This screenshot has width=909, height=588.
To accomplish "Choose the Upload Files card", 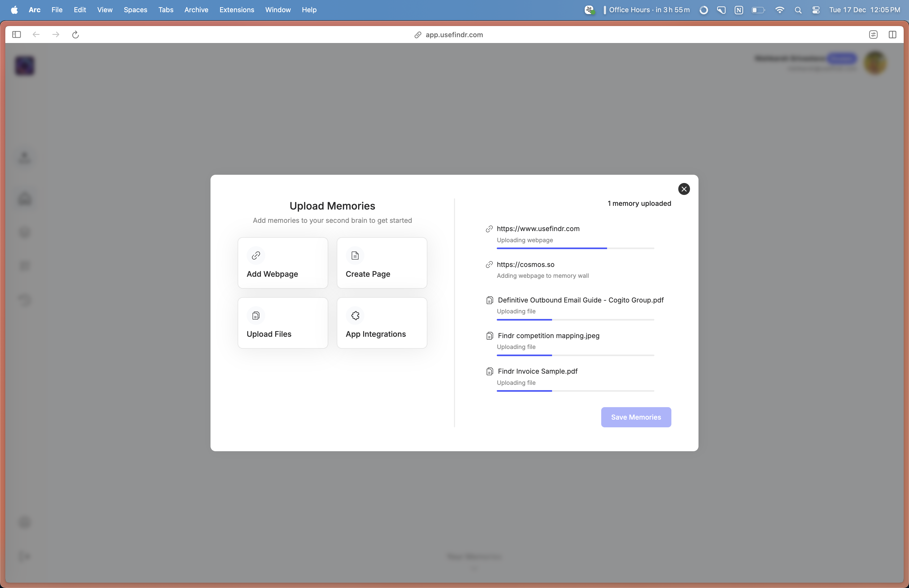I will 283,323.
